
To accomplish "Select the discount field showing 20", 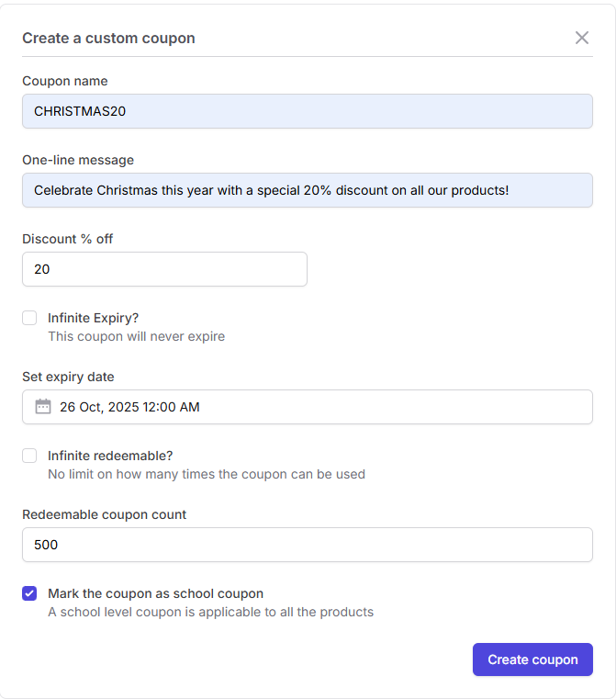I will pos(164,269).
